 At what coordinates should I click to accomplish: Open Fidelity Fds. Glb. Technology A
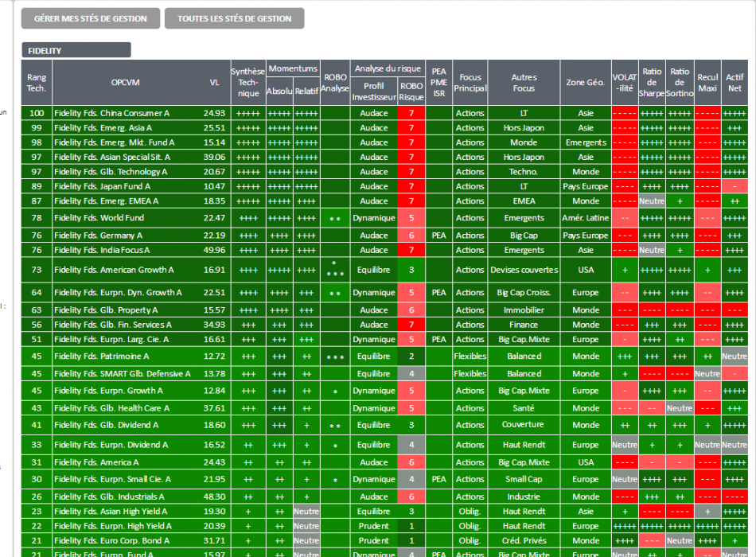111,172
